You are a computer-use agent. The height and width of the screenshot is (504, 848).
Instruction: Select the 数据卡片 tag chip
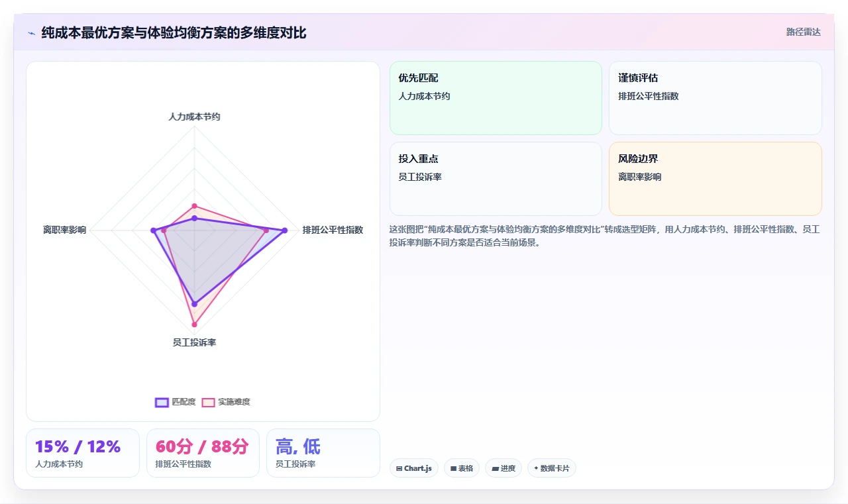tap(552, 468)
